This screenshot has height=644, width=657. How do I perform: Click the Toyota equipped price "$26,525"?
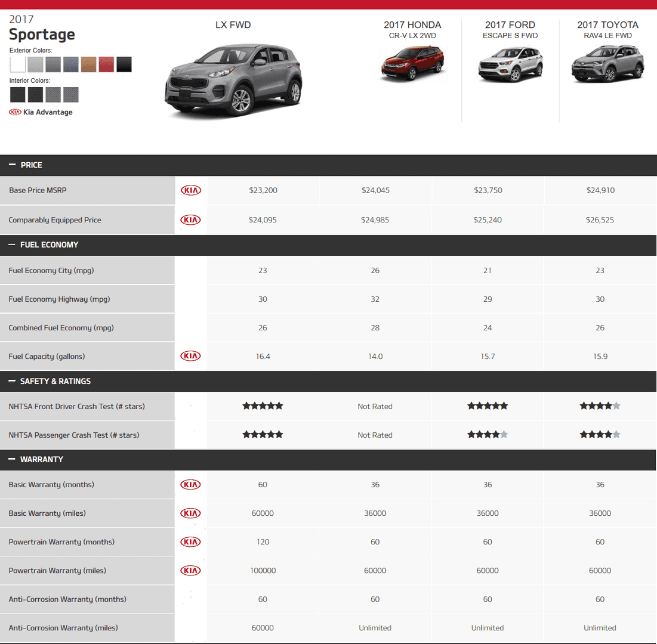(x=600, y=220)
